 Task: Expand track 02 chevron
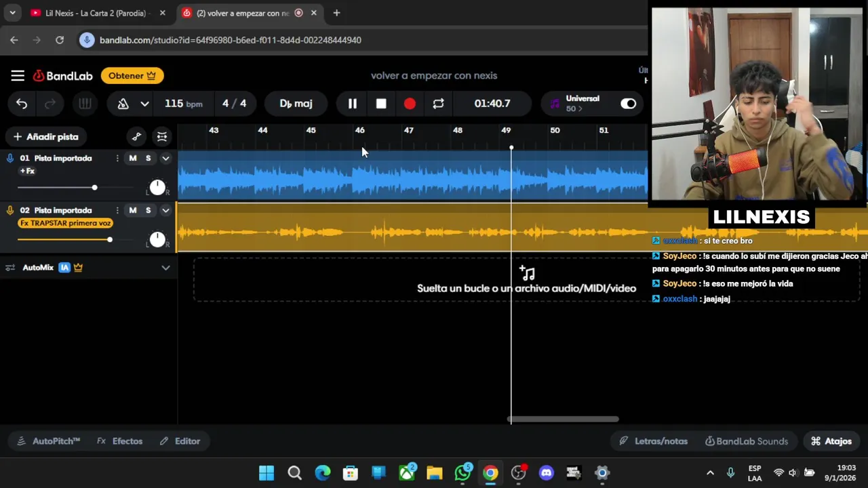click(x=165, y=210)
